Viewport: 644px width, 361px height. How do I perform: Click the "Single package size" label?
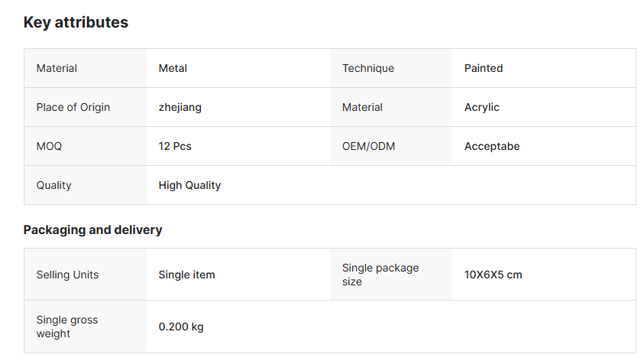coord(380,275)
